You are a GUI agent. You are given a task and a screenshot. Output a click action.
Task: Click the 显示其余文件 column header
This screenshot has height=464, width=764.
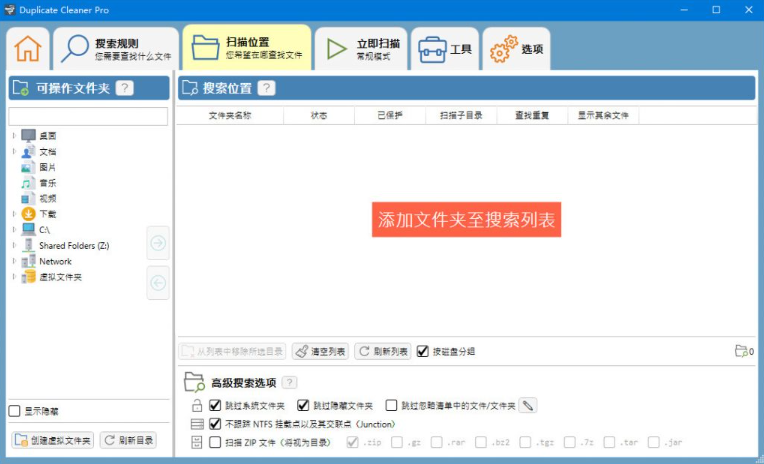click(604, 116)
